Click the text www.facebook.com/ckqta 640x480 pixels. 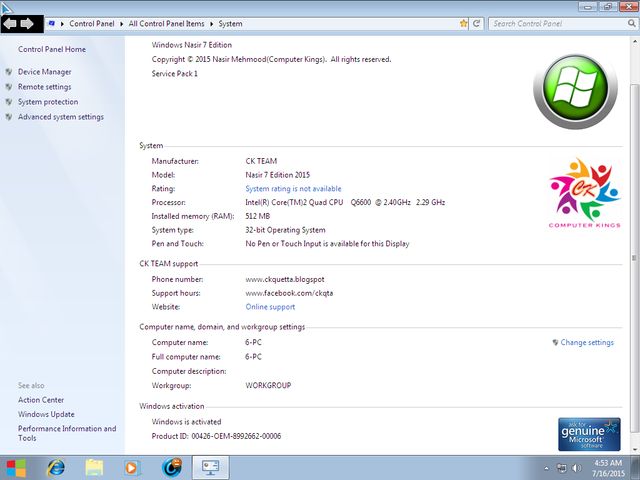[289, 293]
